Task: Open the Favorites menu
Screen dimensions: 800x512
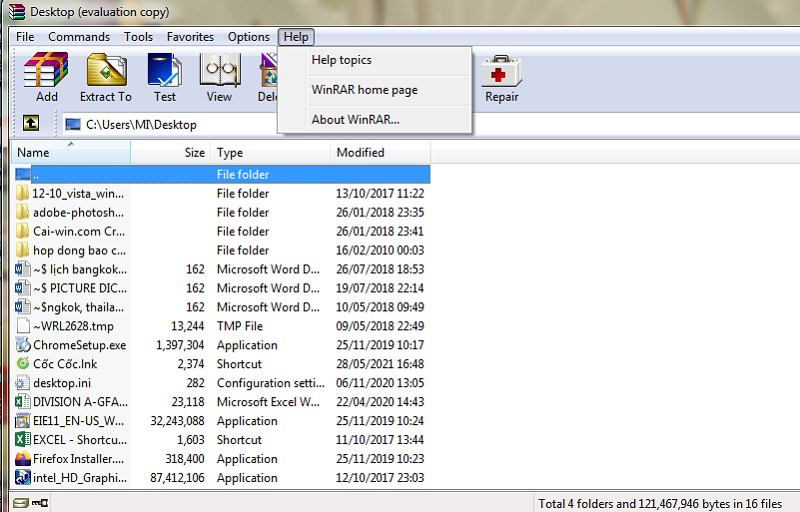Action: pyautogui.click(x=190, y=37)
